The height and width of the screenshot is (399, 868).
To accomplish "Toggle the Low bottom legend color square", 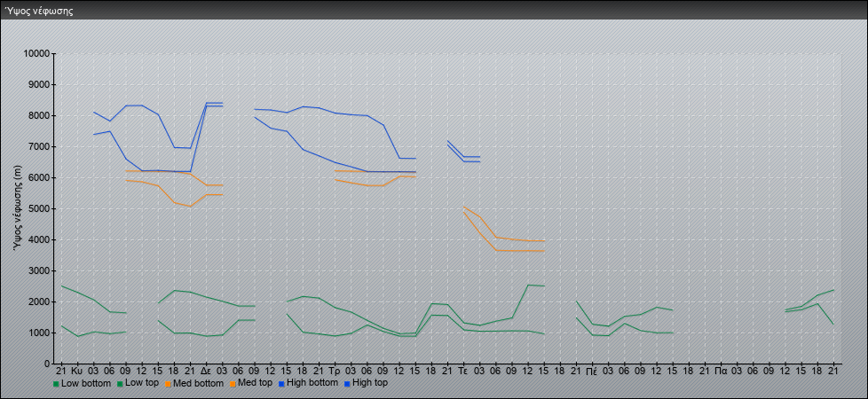I will pyautogui.click(x=56, y=384).
